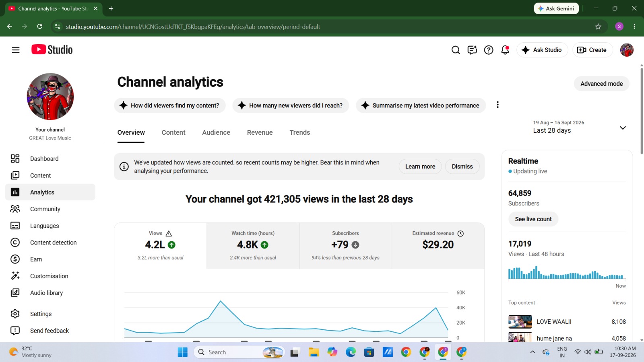Switch to the Overview tab

[x=131, y=133]
